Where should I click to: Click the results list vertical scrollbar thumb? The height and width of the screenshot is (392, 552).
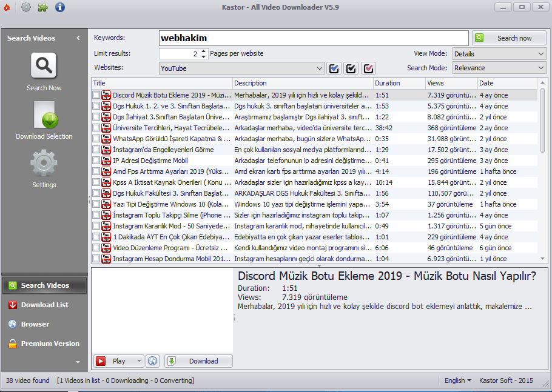(x=542, y=120)
